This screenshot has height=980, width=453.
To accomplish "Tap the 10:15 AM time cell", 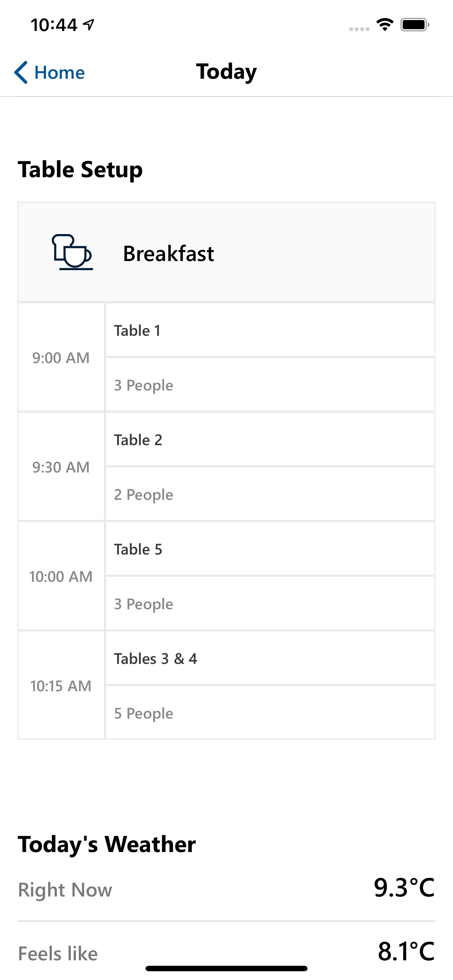I will [x=61, y=686].
